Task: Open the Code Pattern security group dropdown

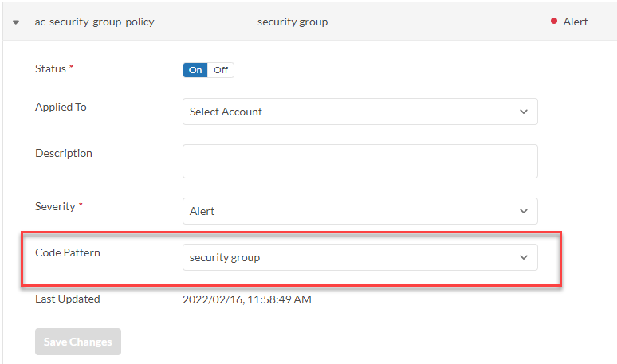Action: click(x=360, y=257)
